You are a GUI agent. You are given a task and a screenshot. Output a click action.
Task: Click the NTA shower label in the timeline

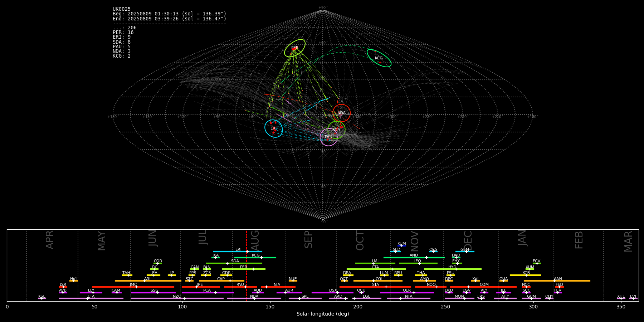tap(409, 297)
